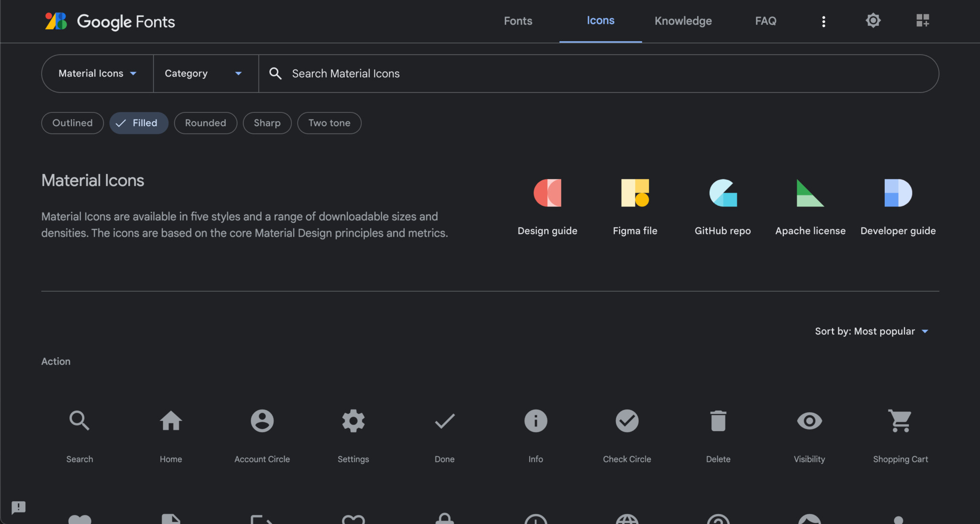Select the Shopping Cart icon

(x=900, y=421)
